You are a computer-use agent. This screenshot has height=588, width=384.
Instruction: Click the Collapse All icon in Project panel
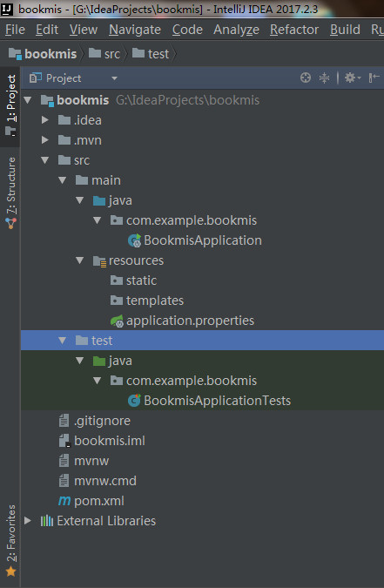(324, 78)
